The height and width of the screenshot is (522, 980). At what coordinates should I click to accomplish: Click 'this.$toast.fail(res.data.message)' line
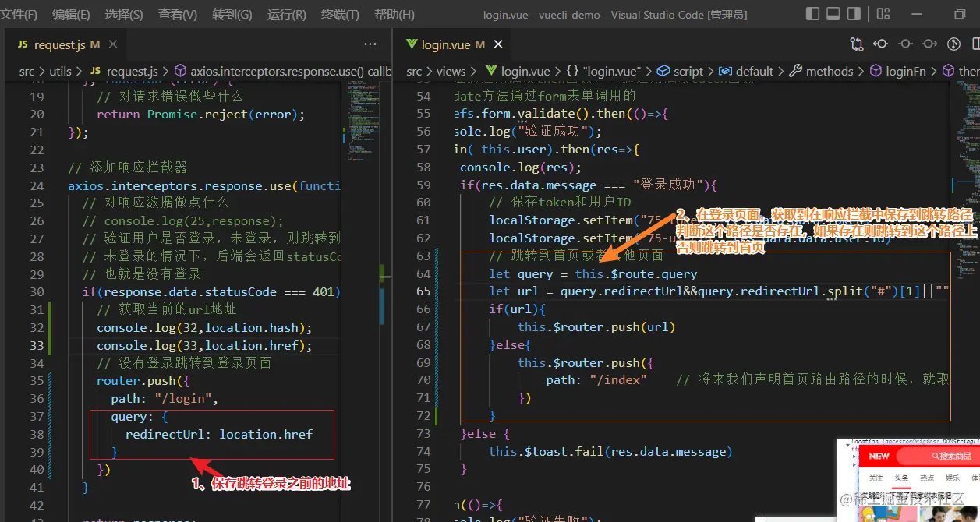(x=610, y=451)
